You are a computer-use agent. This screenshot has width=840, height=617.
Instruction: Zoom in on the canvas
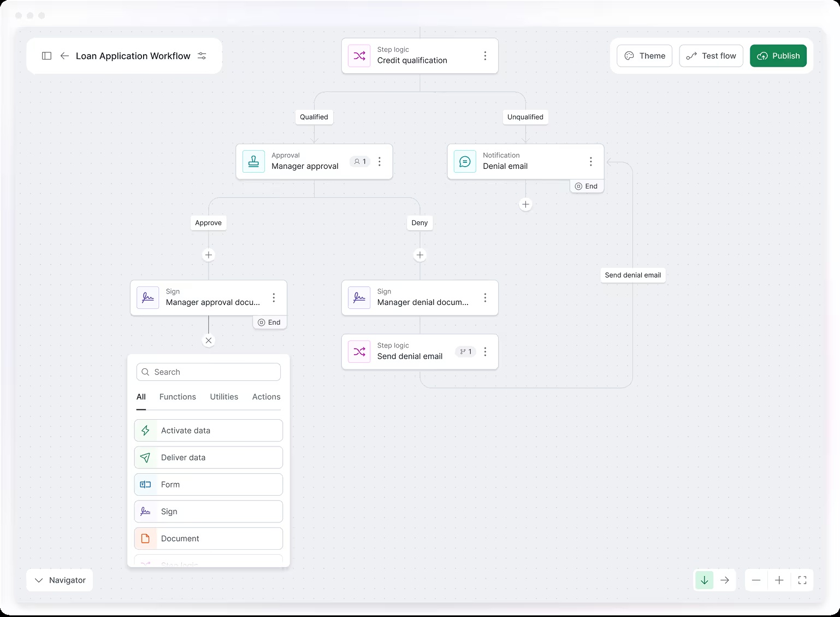click(779, 580)
